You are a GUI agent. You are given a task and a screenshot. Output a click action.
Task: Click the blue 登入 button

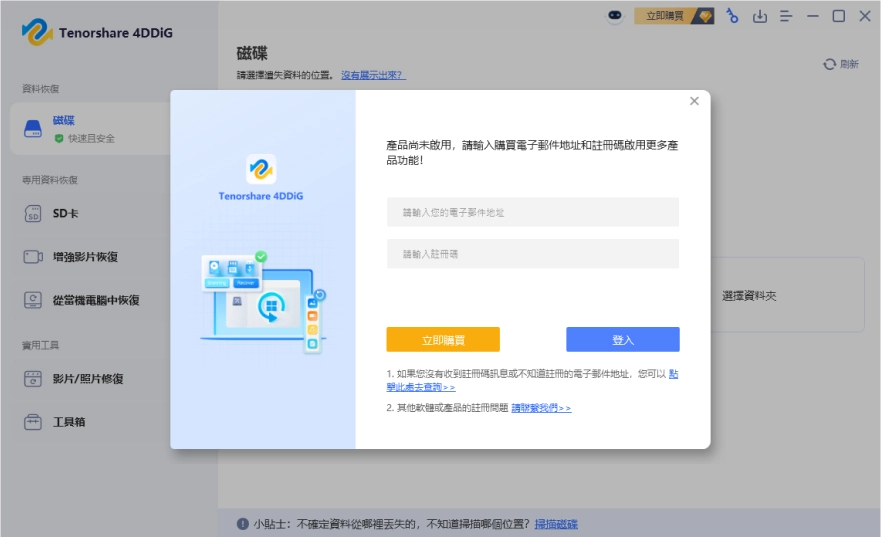click(623, 340)
